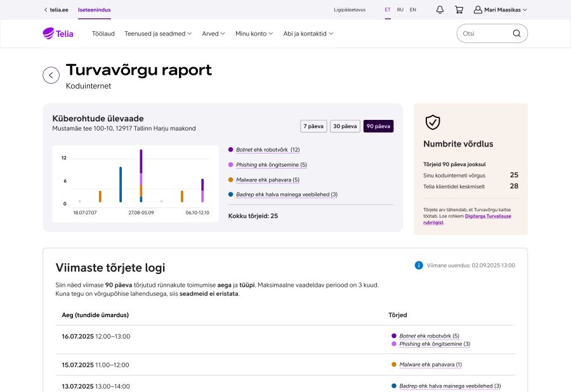Click the back arrow circle button

tap(51, 75)
